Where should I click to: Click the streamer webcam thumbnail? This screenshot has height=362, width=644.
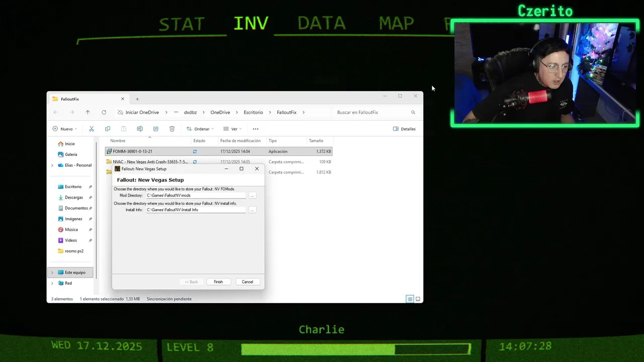pyautogui.click(x=545, y=73)
